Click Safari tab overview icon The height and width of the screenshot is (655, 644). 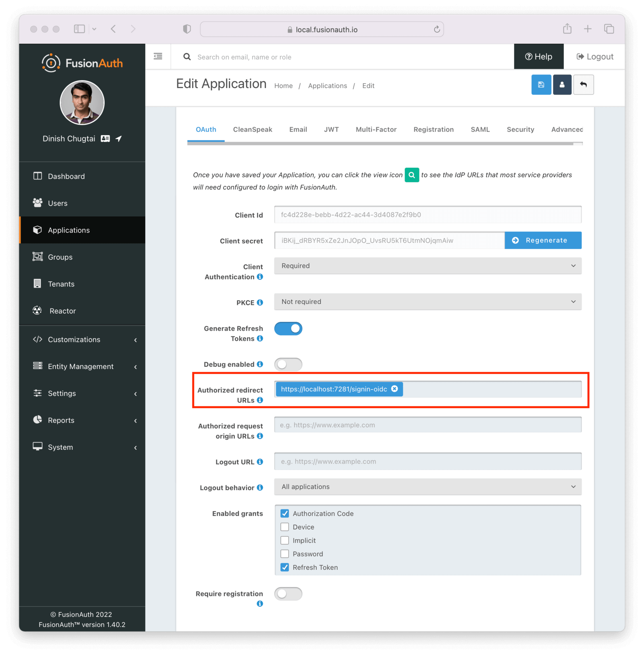click(x=609, y=29)
